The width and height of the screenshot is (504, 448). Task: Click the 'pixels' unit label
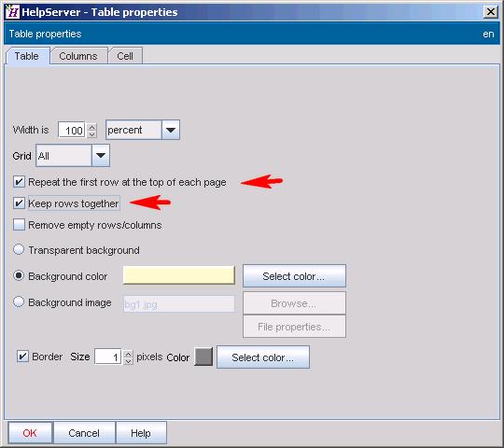[149, 357]
